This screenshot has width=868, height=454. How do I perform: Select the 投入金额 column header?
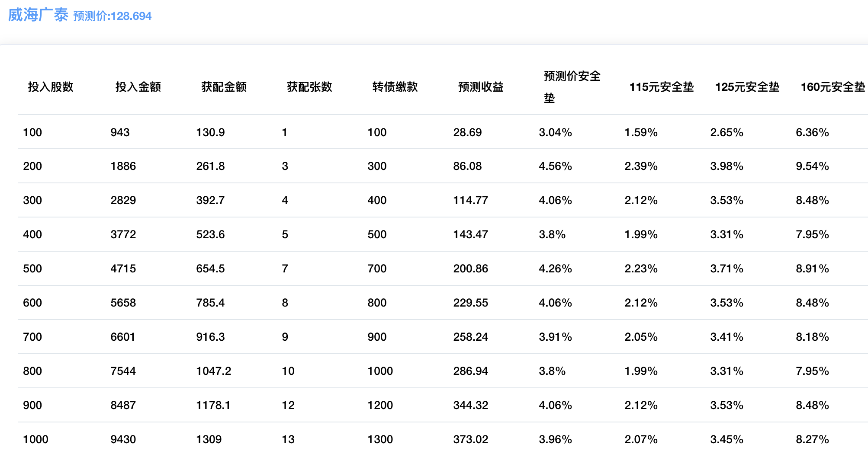[x=138, y=87]
